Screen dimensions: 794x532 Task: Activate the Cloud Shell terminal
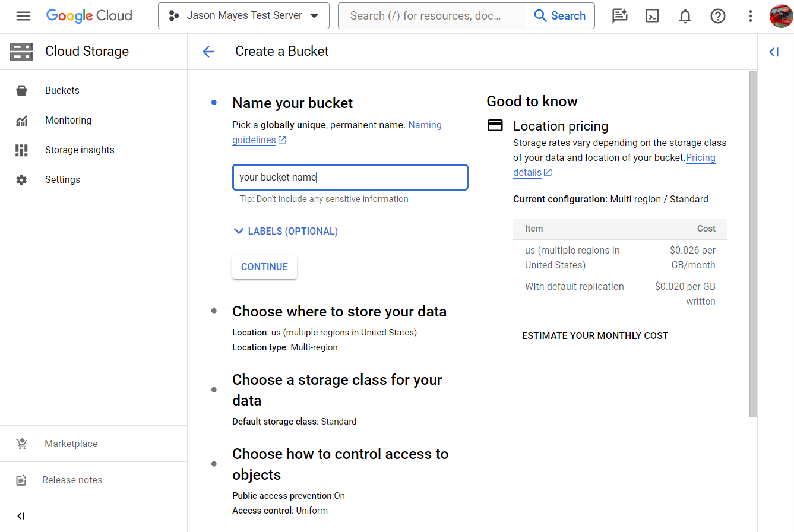[652, 16]
